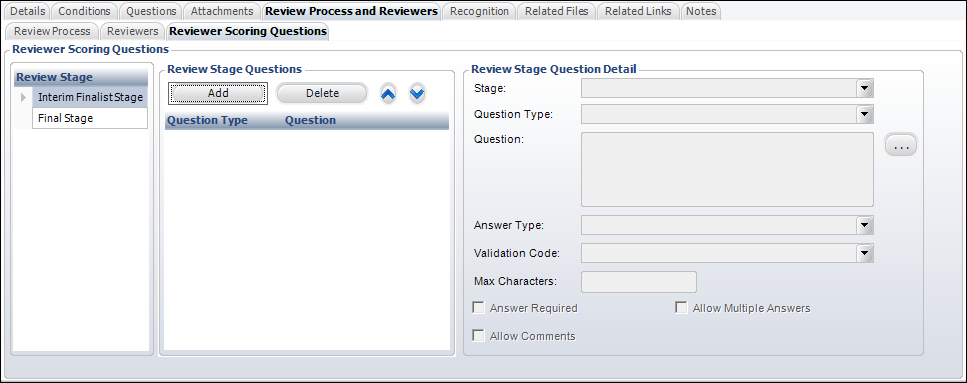Move question up with arrow icon
This screenshot has width=967, height=383.
click(x=388, y=94)
